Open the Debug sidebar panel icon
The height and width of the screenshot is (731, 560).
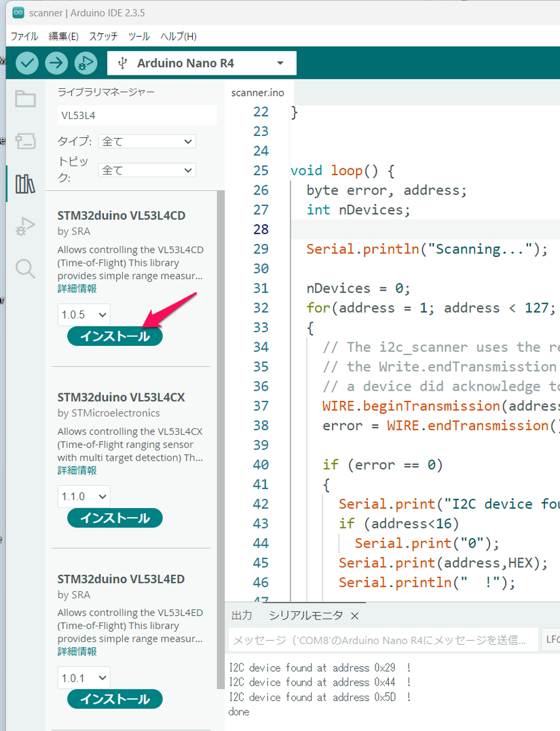25,226
